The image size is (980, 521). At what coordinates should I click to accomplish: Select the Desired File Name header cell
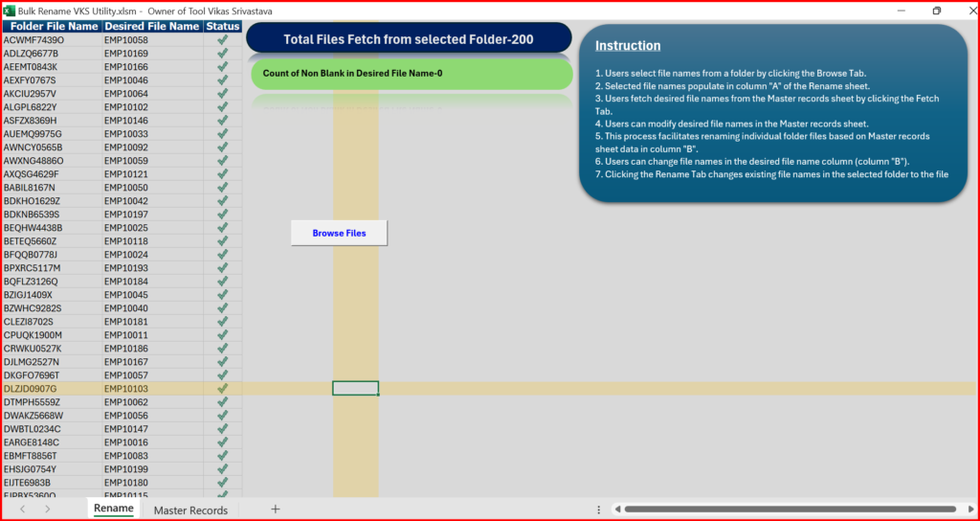[x=151, y=26]
